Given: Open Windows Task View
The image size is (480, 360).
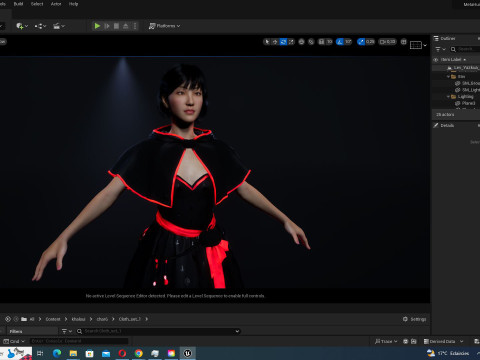Looking at the screenshot, I should (x=40, y=353).
